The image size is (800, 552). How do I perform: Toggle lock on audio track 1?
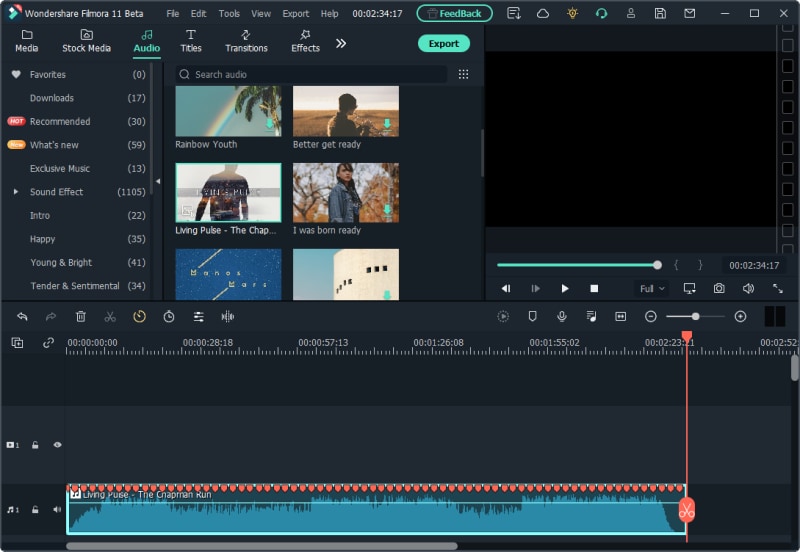click(x=35, y=510)
